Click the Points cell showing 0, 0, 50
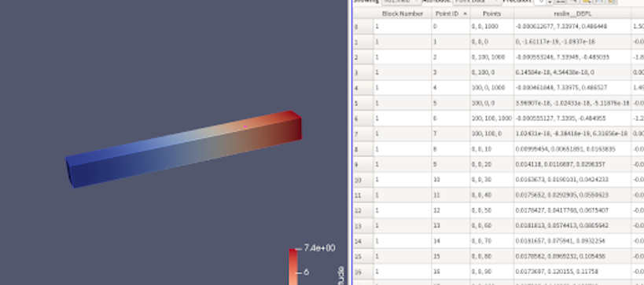 [491, 210]
